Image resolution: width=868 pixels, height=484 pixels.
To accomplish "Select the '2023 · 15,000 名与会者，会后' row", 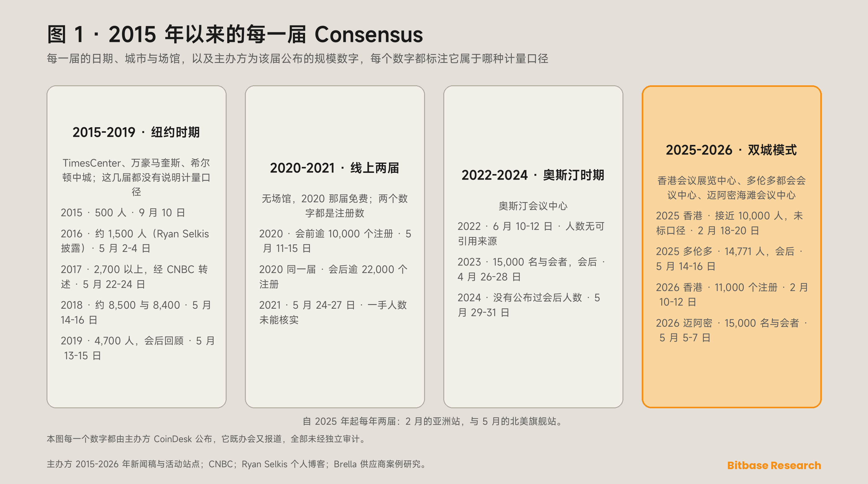I will [532, 269].
